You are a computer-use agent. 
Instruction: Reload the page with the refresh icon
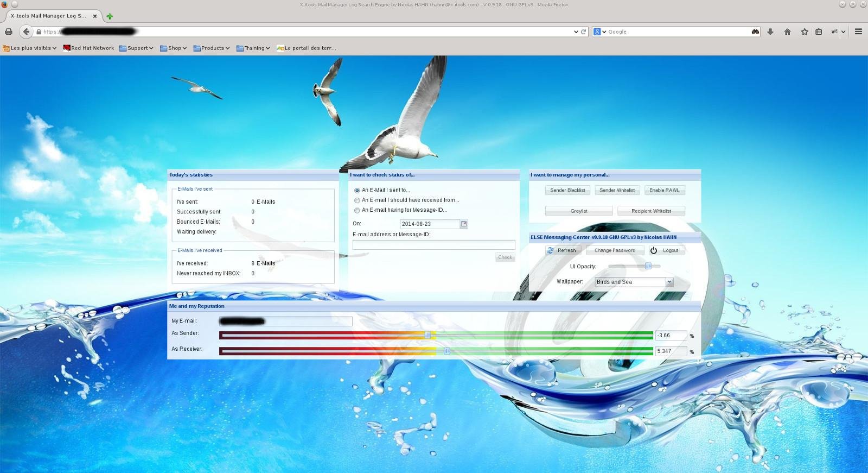(x=584, y=31)
